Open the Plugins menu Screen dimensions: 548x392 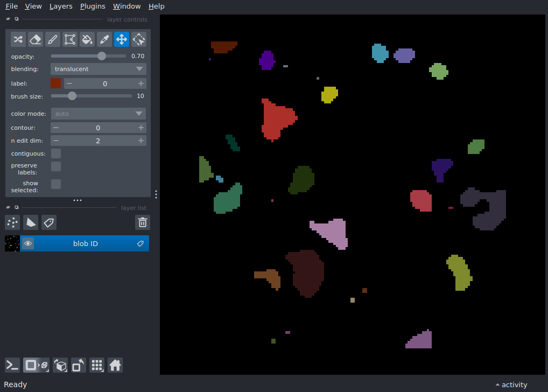[x=92, y=6]
